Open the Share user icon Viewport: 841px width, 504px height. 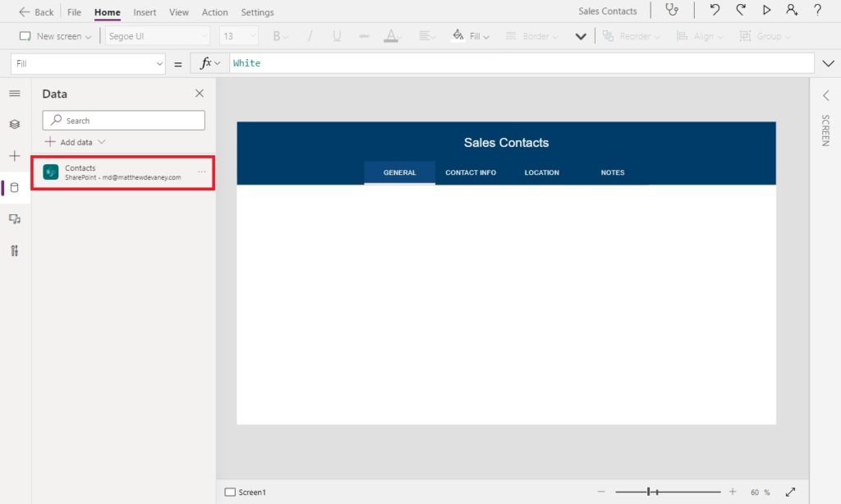[x=792, y=10]
